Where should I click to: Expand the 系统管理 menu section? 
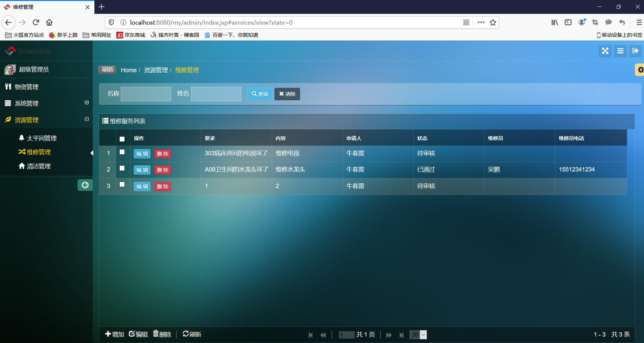(86, 103)
